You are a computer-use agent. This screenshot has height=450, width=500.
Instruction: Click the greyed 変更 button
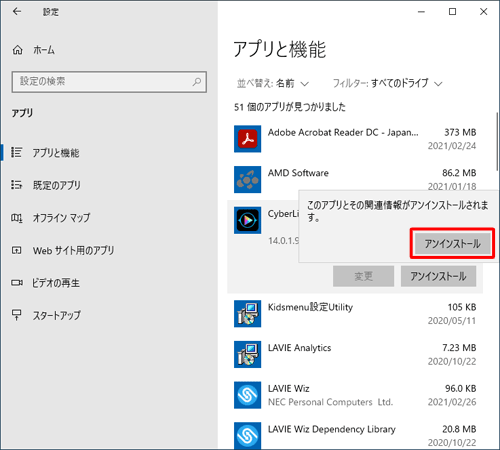coord(363,276)
